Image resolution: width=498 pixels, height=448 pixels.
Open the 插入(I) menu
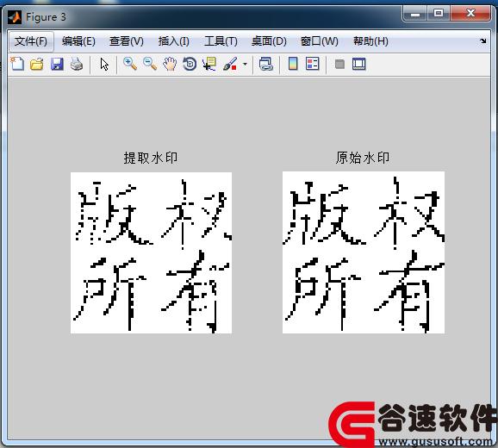174,41
